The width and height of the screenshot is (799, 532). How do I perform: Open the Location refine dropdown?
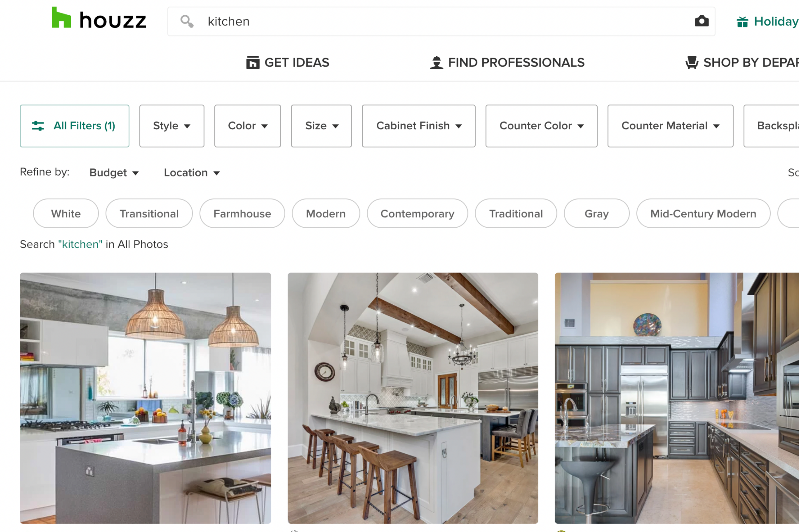(x=192, y=173)
